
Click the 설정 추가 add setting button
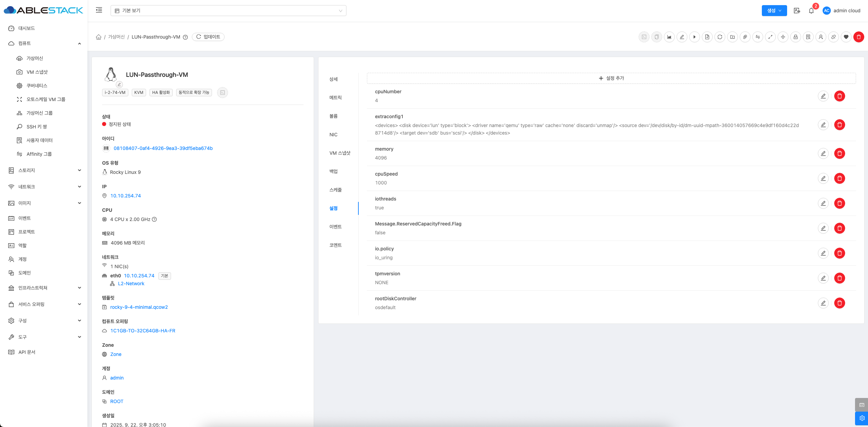pos(611,78)
